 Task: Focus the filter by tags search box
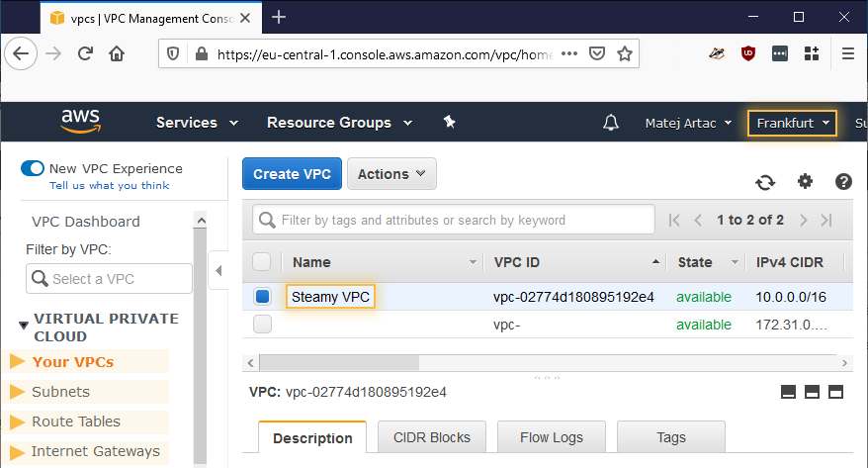(x=454, y=220)
